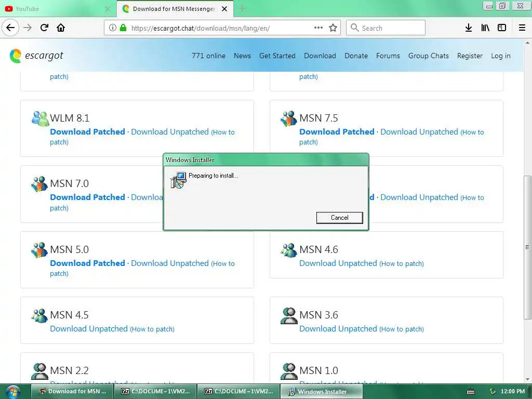The width and height of the screenshot is (532, 399).
Task: Open a new tab with the plus button
Action: [x=242, y=8]
